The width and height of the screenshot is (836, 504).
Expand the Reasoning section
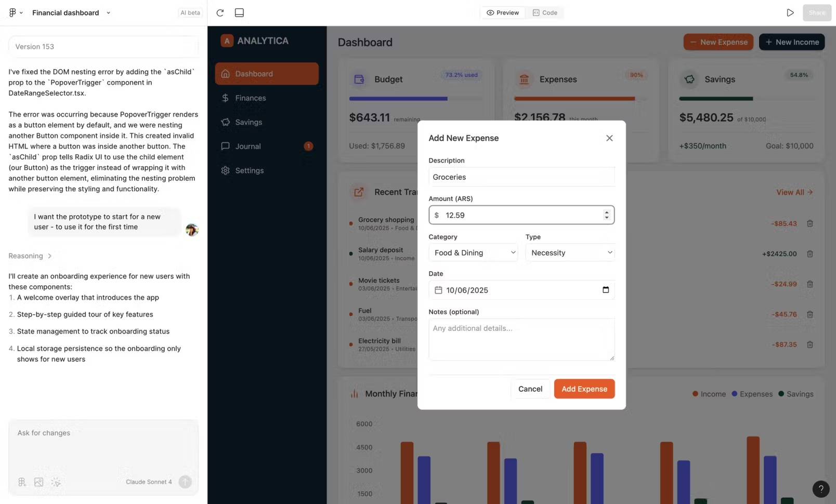pos(30,256)
